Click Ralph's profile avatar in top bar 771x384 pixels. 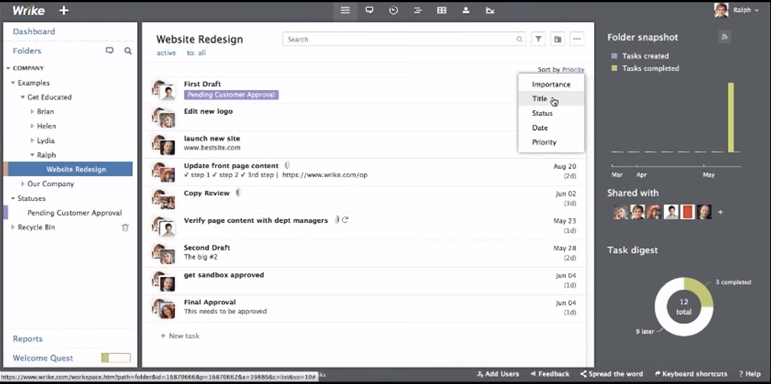(721, 10)
